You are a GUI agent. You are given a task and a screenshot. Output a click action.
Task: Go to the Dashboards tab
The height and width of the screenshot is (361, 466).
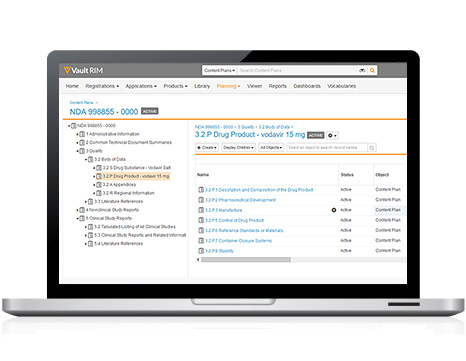pos(307,86)
